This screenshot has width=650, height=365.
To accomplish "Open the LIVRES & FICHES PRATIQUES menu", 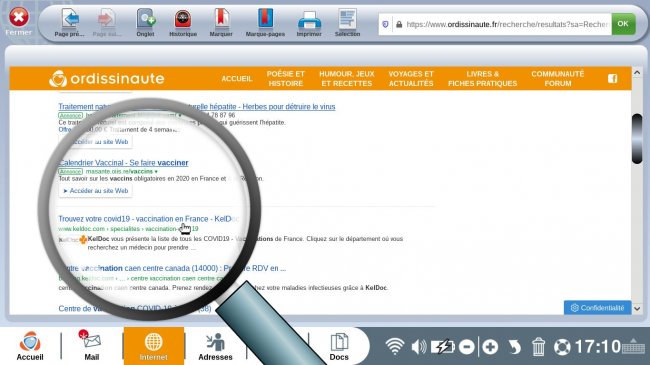I will coord(483,78).
